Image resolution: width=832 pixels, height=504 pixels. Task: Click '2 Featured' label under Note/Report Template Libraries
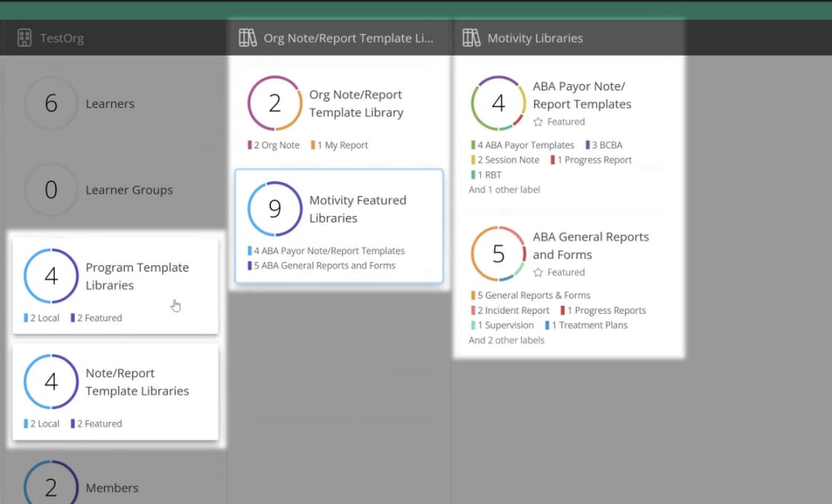(96, 424)
